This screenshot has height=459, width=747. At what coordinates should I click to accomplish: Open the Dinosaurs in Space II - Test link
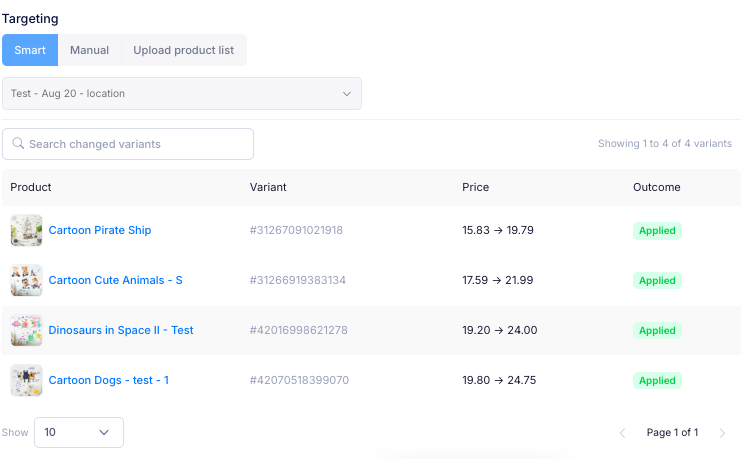pos(121,330)
